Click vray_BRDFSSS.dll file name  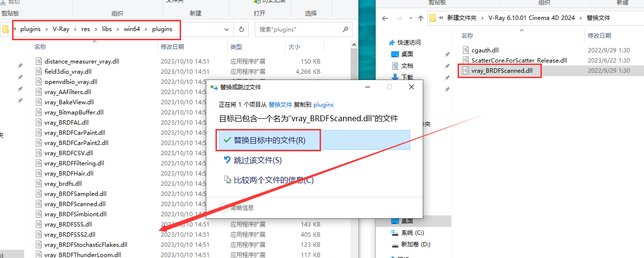(x=68, y=224)
